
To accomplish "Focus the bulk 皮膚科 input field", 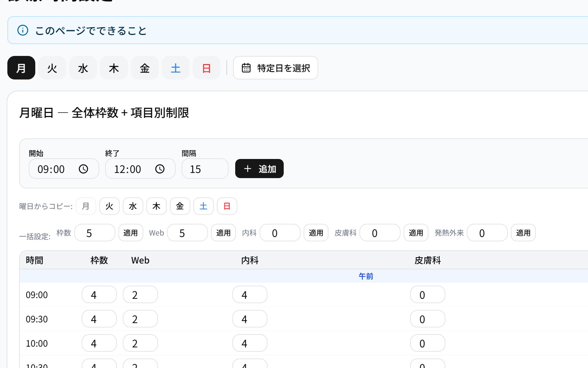I will 380,233.
